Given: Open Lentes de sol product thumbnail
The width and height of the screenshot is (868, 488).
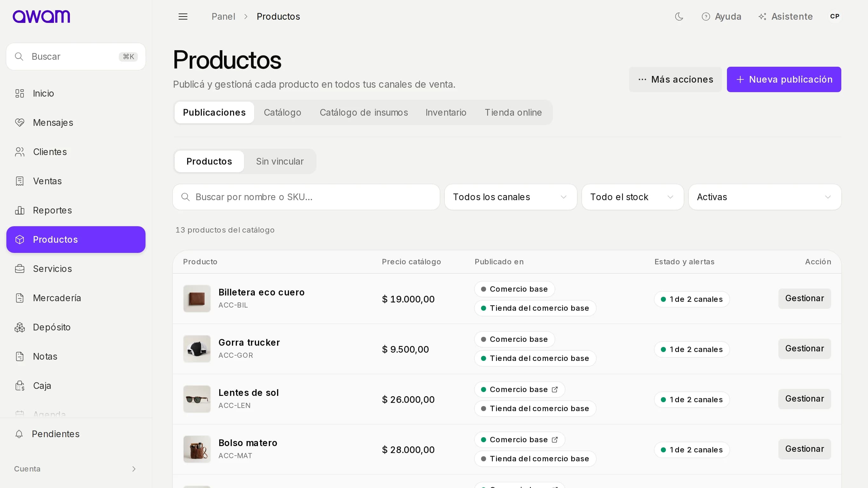Looking at the screenshot, I should coord(197,399).
